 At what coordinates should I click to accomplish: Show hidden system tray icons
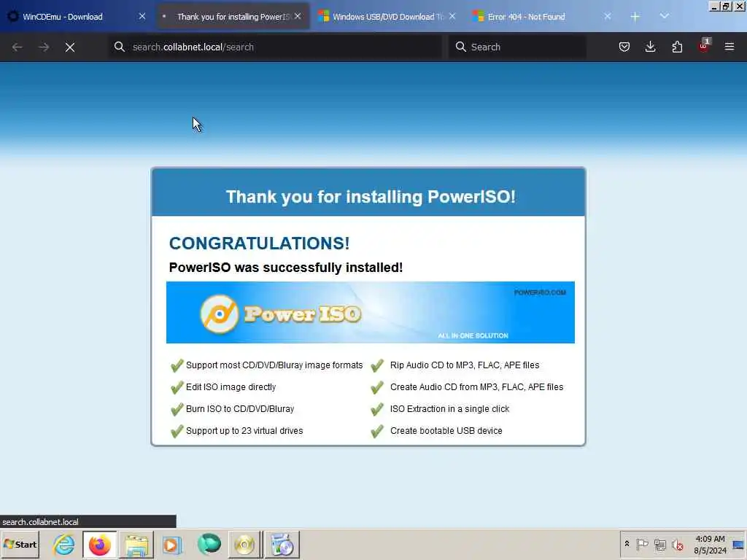tap(627, 544)
